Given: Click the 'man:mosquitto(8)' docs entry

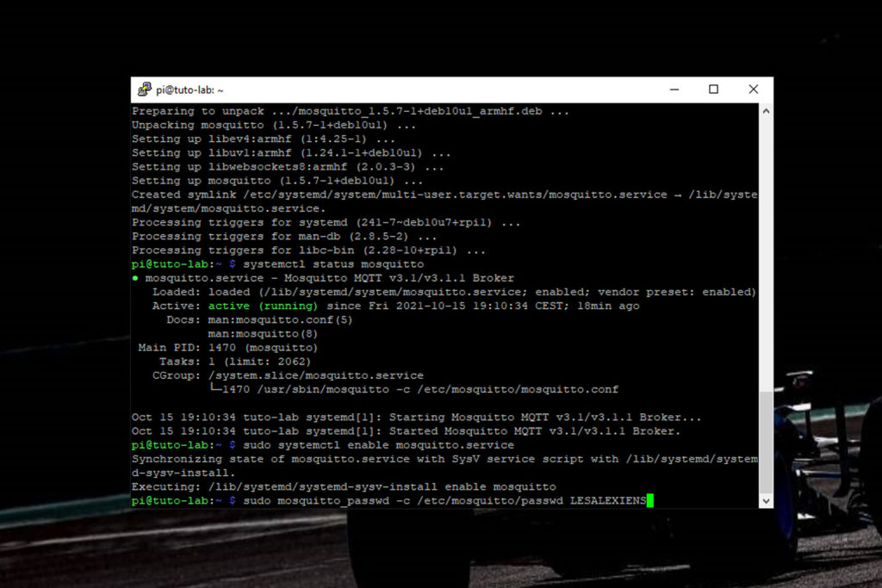Looking at the screenshot, I should click(263, 333).
